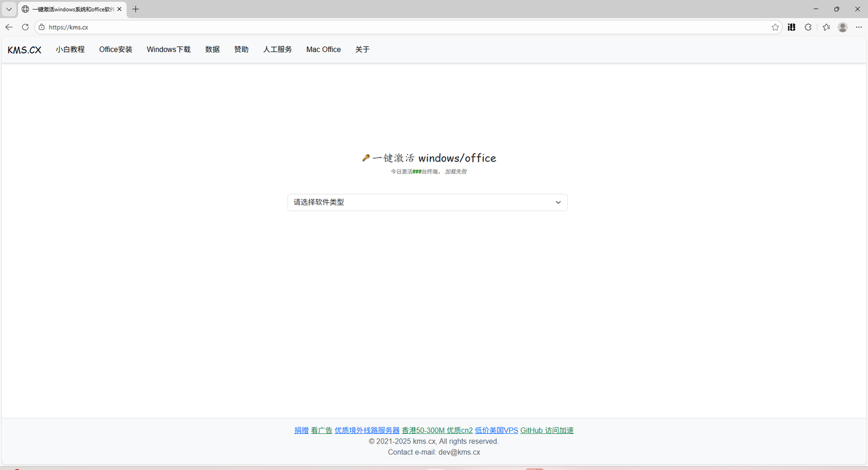
Task: Close the 一键激活windows tab
Action: point(119,9)
